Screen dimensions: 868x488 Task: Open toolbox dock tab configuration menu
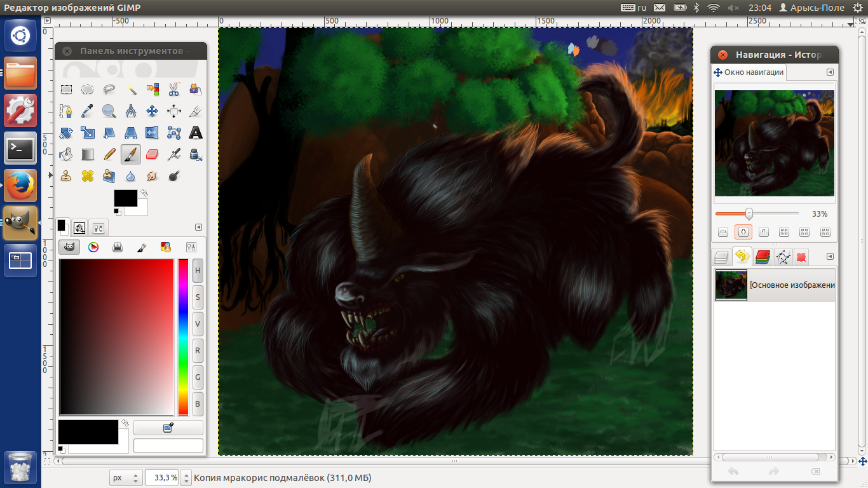[198, 227]
